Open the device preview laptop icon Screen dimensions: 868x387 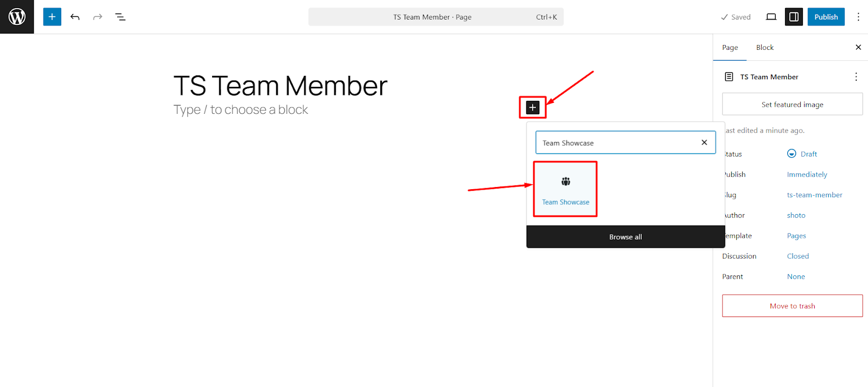(771, 17)
